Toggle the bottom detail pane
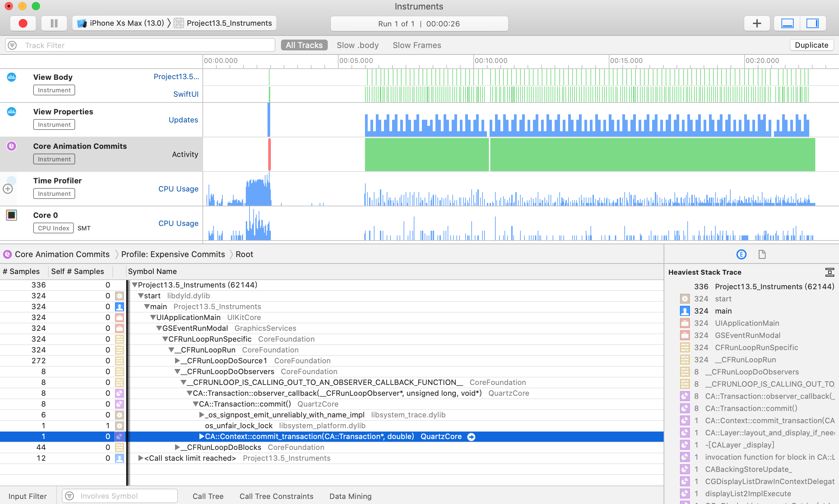Screen dimensions: 839x504 787,23
